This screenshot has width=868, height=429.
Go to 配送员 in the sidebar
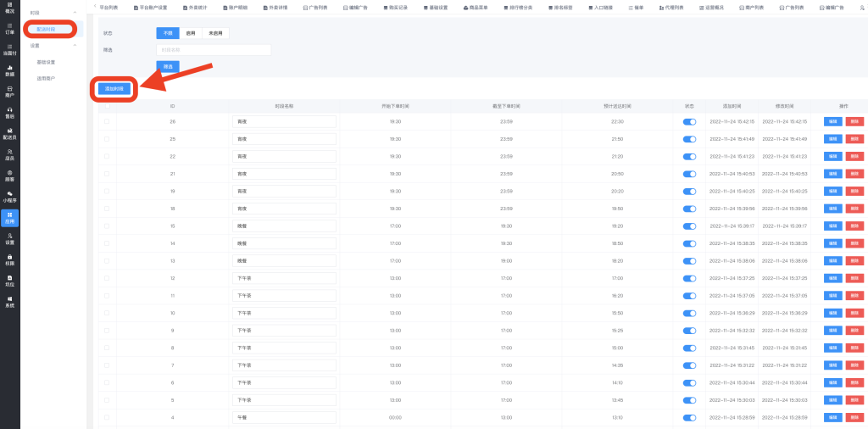pyautogui.click(x=9, y=133)
